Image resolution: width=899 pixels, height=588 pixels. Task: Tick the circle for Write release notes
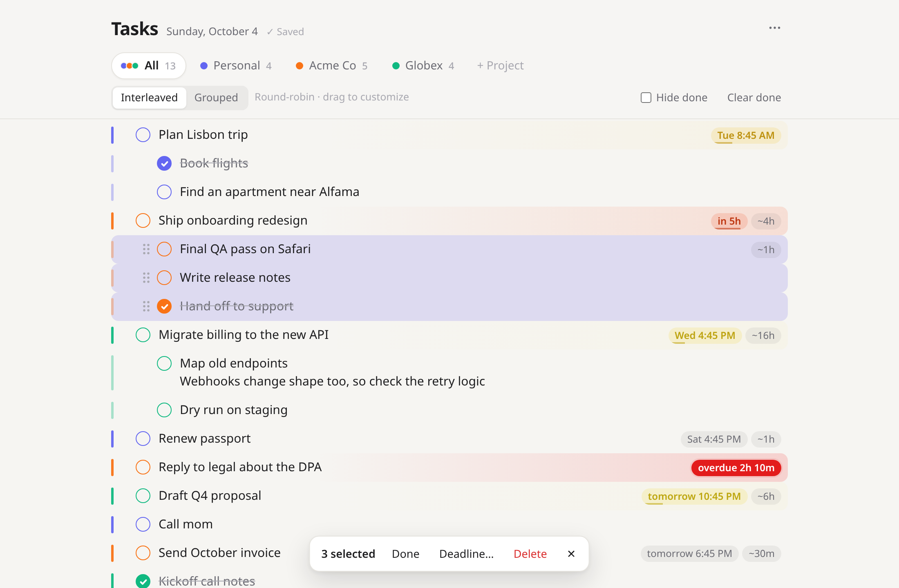click(x=164, y=278)
